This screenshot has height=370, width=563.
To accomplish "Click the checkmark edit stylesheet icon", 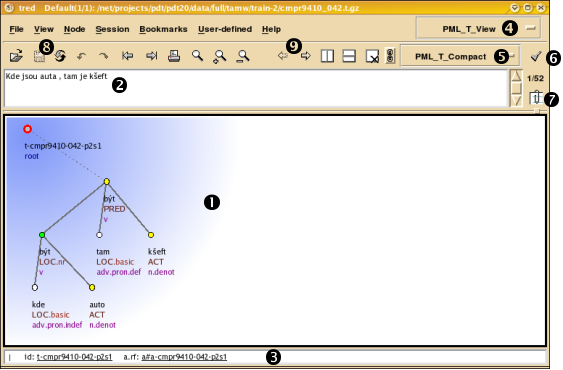I will (x=536, y=56).
